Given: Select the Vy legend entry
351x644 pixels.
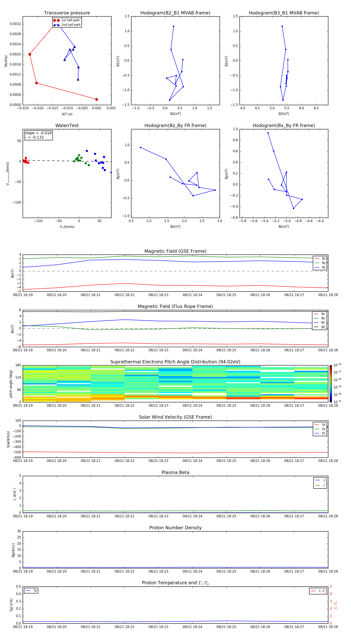Looking at the screenshot, I should [320, 429].
